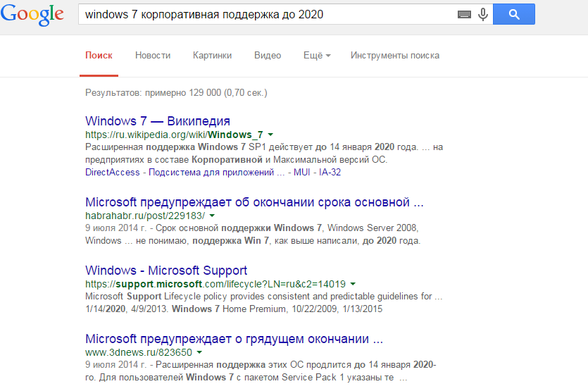The height and width of the screenshot is (391, 588).
Task: Switch to the Видео tab
Action: (268, 56)
